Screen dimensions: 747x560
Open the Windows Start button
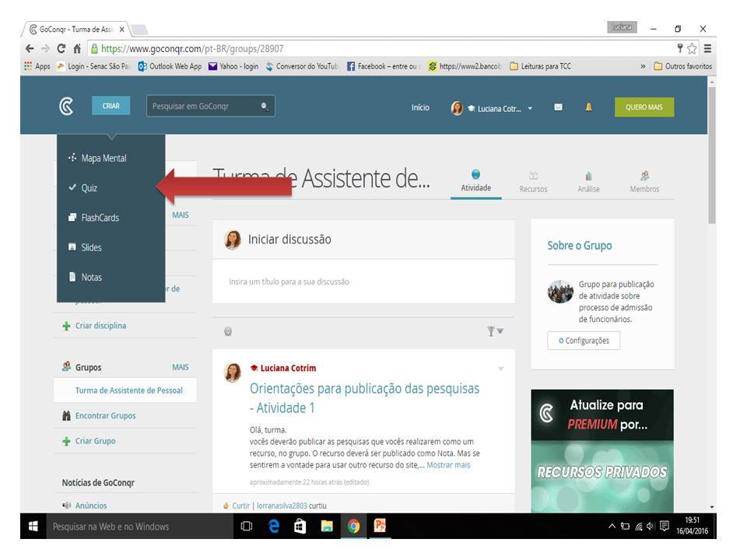tap(33, 527)
